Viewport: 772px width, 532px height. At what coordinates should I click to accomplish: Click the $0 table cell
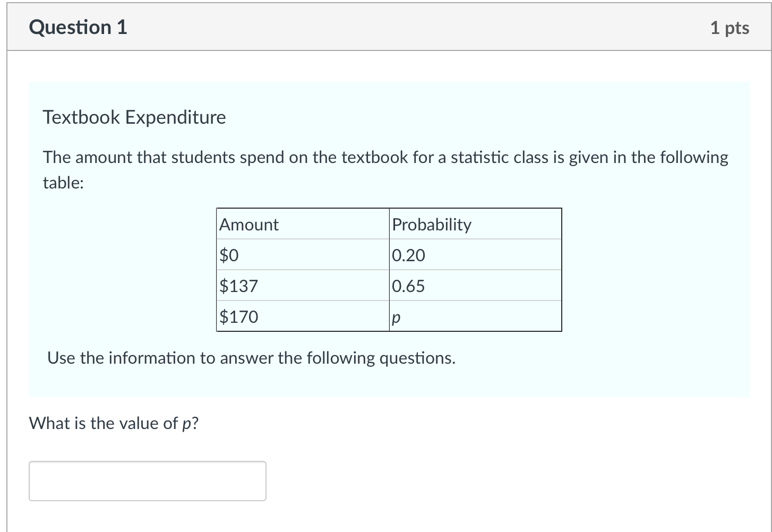click(x=228, y=255)
